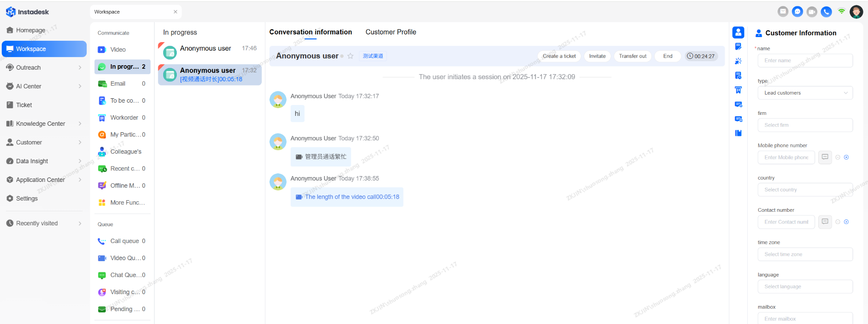Viewport: 868px width, 324px height.
Task: Click the Create a ticket button
Action: [559, 56]
